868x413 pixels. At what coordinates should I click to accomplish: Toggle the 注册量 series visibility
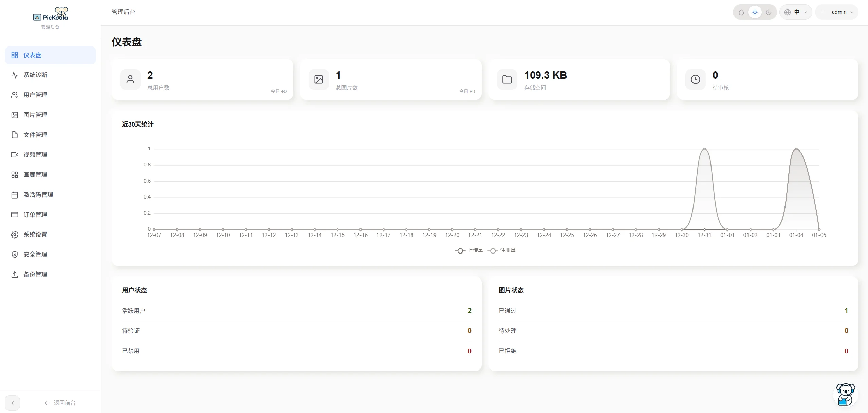502,250
